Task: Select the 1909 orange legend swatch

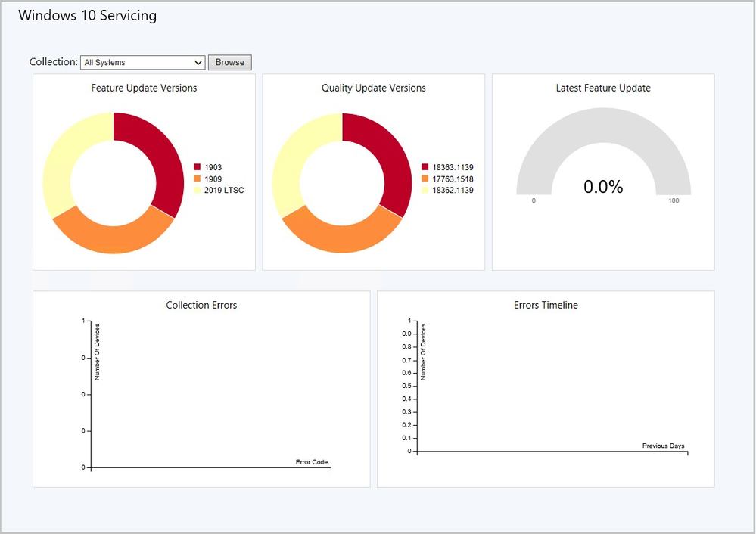Action: (x=198, y=179)
